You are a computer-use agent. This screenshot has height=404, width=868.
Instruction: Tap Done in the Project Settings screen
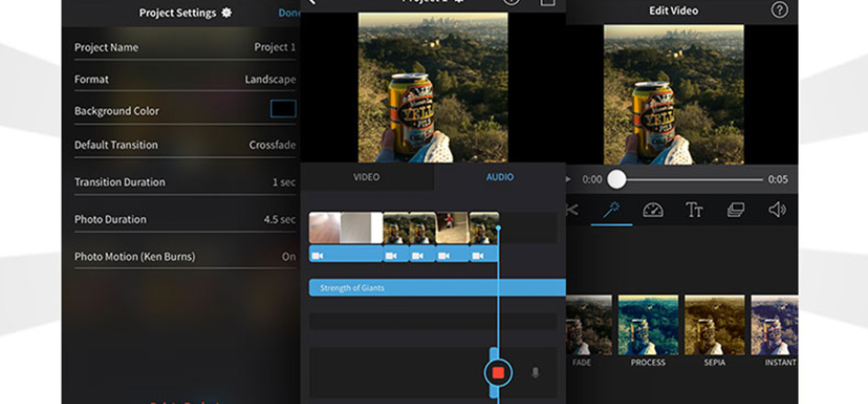pos(289,13)
